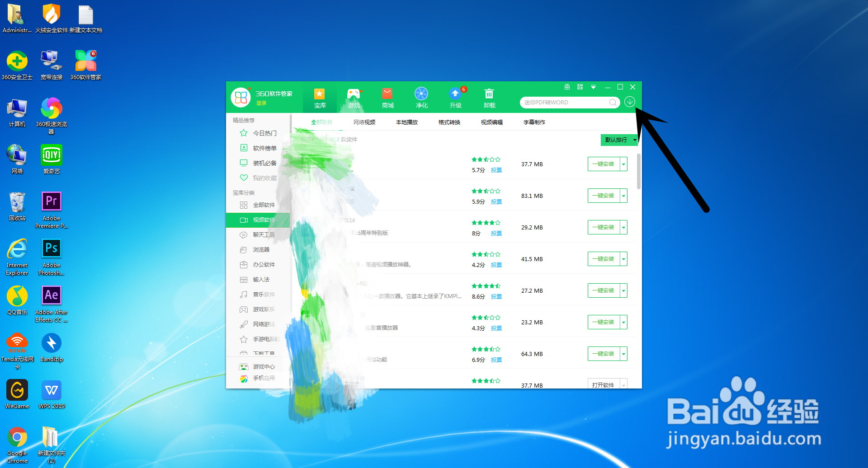This screenshot has width=868, height=468.
Task: Open WPS 2019 desktop icon
Action: tap(52, 394)
